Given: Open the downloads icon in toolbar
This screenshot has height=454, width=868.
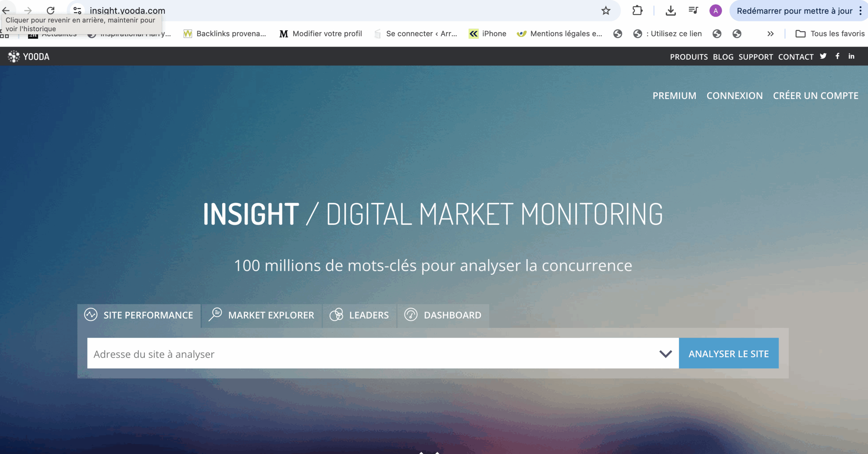Looking at the screenshot, I should 670,11.
